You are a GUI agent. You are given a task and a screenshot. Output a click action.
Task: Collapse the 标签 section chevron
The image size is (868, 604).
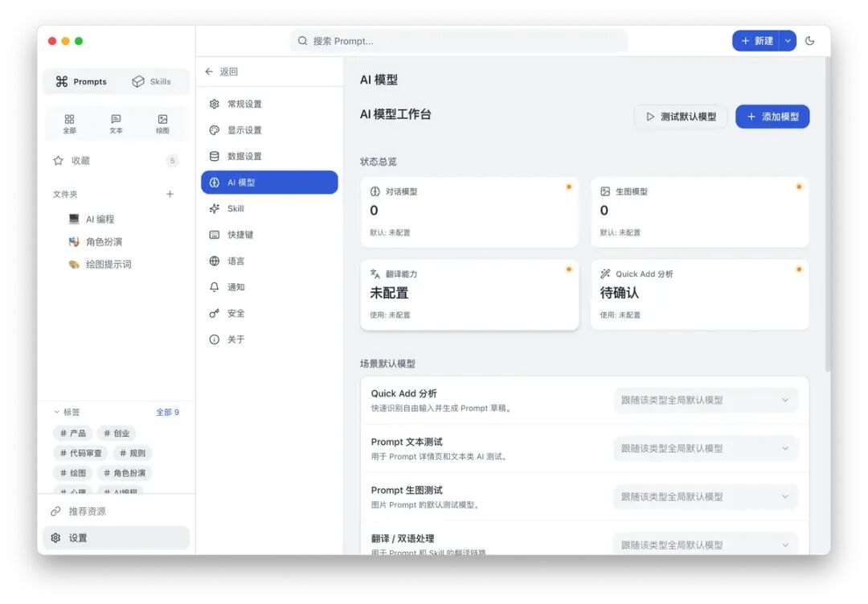coord(56,413)
